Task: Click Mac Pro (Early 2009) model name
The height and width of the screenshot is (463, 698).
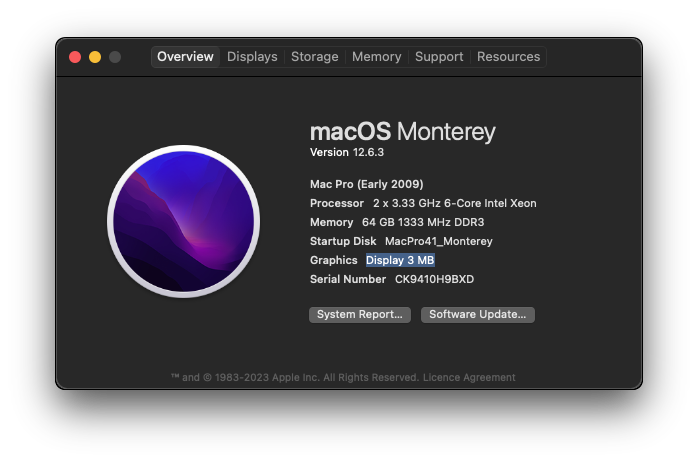Action: [367, 184]
